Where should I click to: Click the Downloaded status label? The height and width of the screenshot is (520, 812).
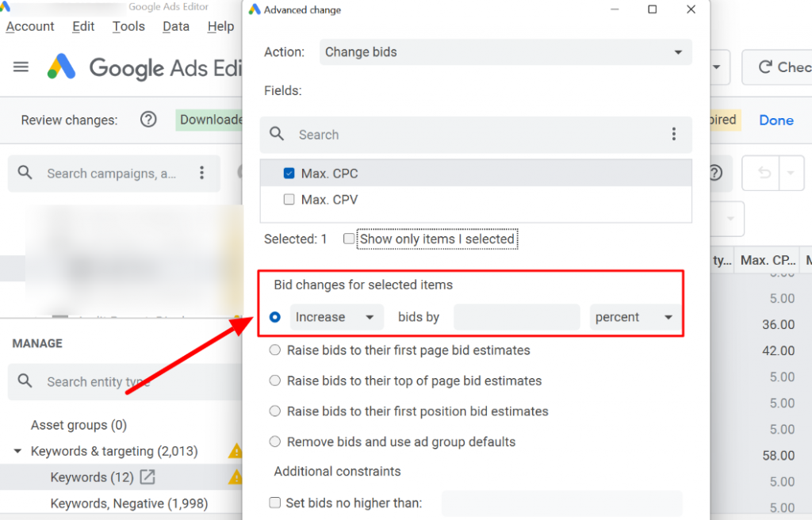209,120
